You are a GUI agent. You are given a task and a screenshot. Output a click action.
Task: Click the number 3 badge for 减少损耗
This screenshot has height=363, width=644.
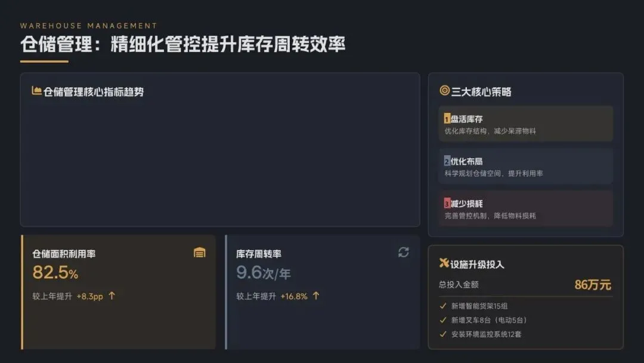point(447,204)
